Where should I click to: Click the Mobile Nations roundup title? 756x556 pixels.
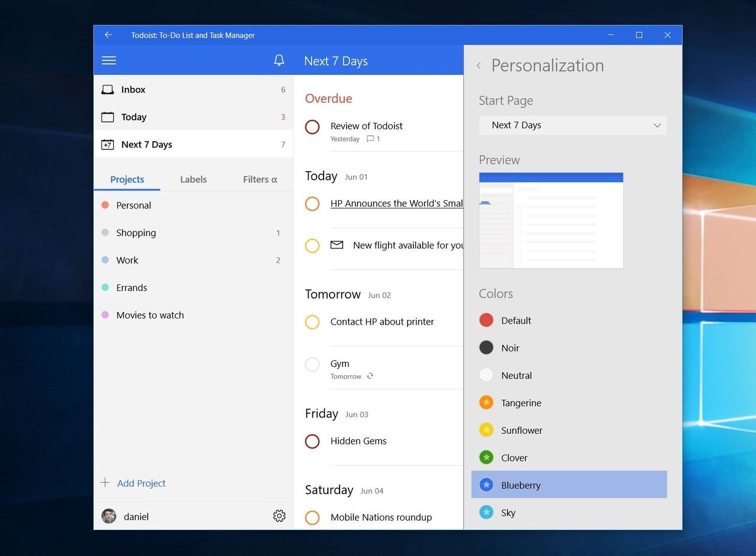click(381, 517)
